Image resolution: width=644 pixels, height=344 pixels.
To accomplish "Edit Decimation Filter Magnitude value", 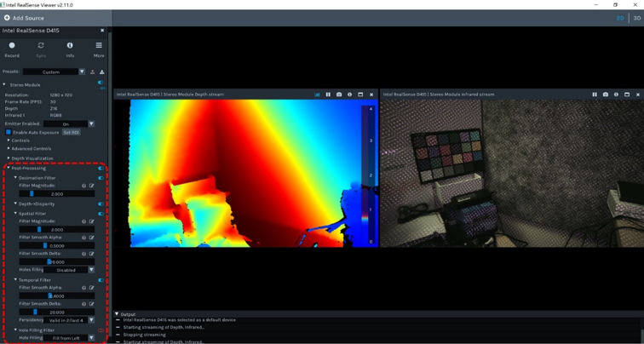I will coord(91,186).
